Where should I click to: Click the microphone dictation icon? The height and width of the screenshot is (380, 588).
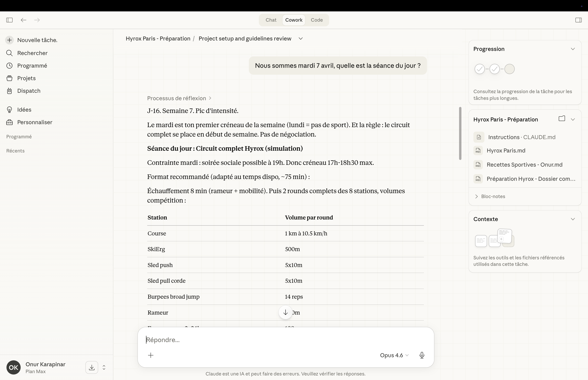coord(422,355)
